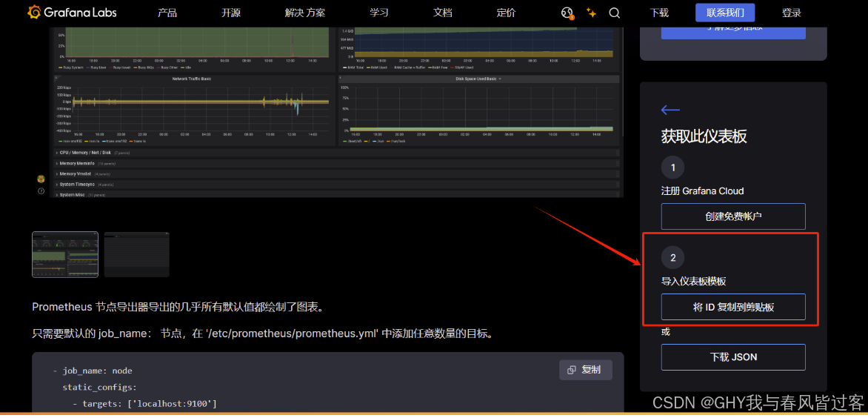Click the Network Traffic Basic panel title

tap(192, 79)
